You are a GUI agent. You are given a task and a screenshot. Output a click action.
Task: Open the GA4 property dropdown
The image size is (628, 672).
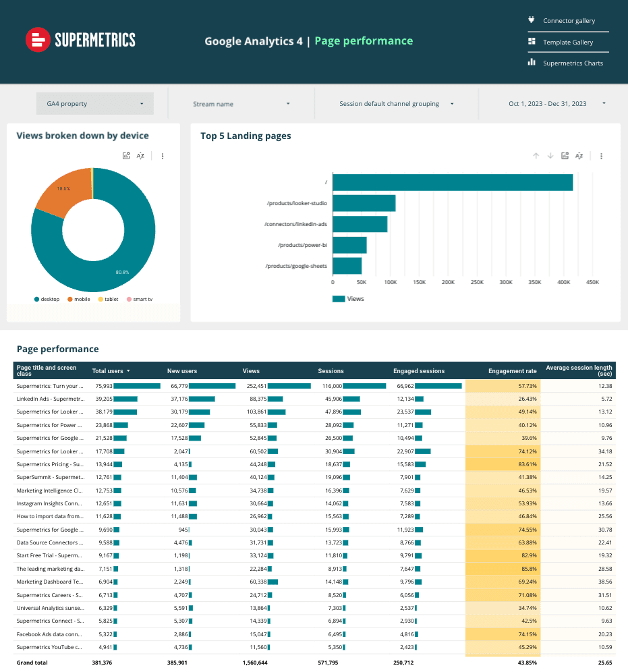coord(95,104)
